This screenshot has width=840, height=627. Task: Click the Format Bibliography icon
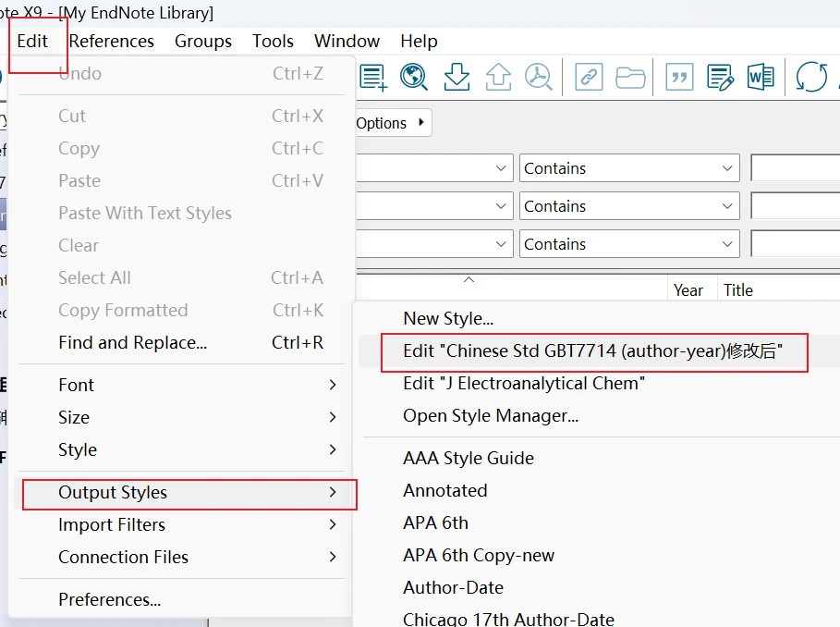point(720,77)
